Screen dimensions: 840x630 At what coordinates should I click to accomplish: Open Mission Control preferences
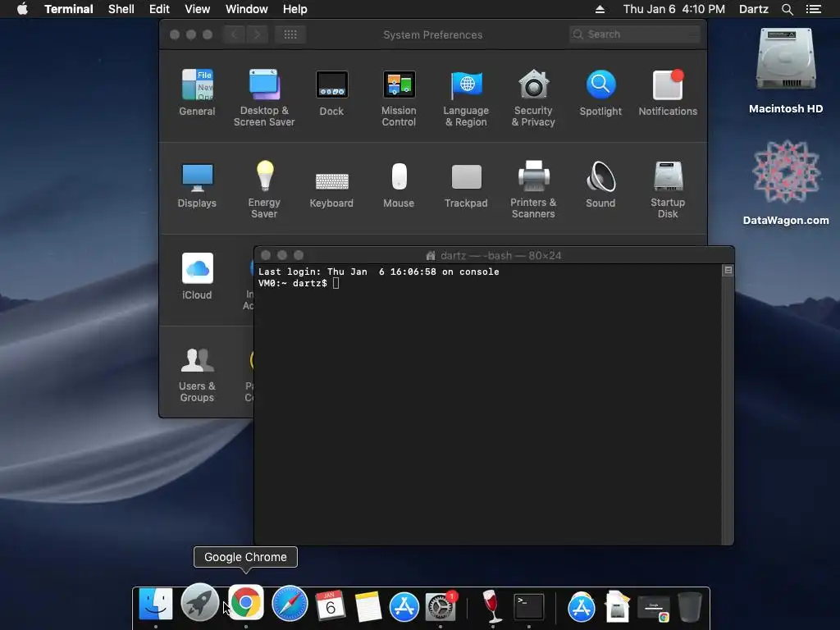[399, 98]
